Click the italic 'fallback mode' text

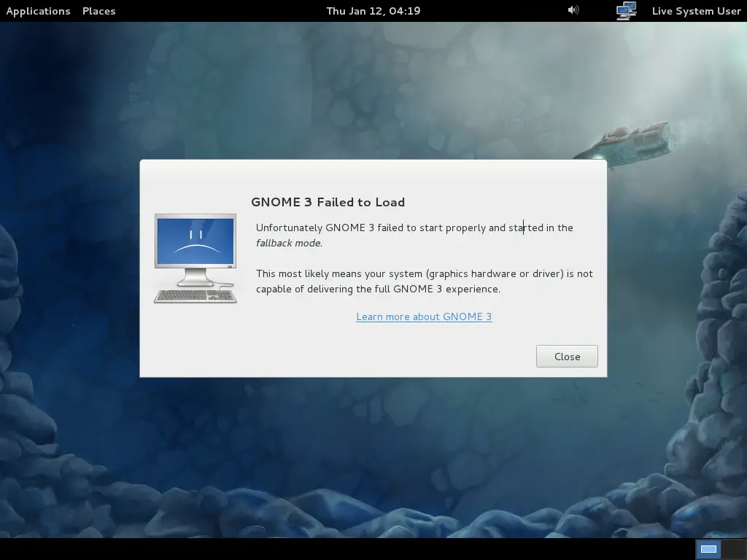(x=289, y=243)
